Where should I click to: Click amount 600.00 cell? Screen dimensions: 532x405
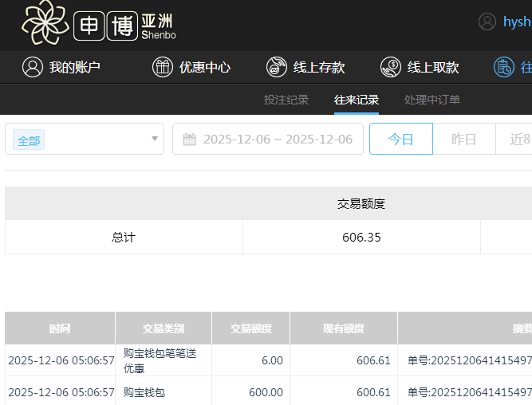coord(250,392)
